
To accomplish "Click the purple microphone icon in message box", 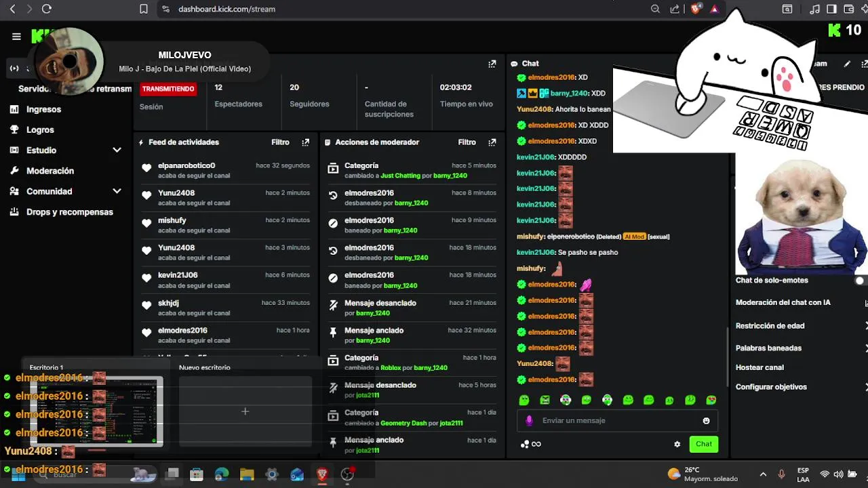I will 530,421.
